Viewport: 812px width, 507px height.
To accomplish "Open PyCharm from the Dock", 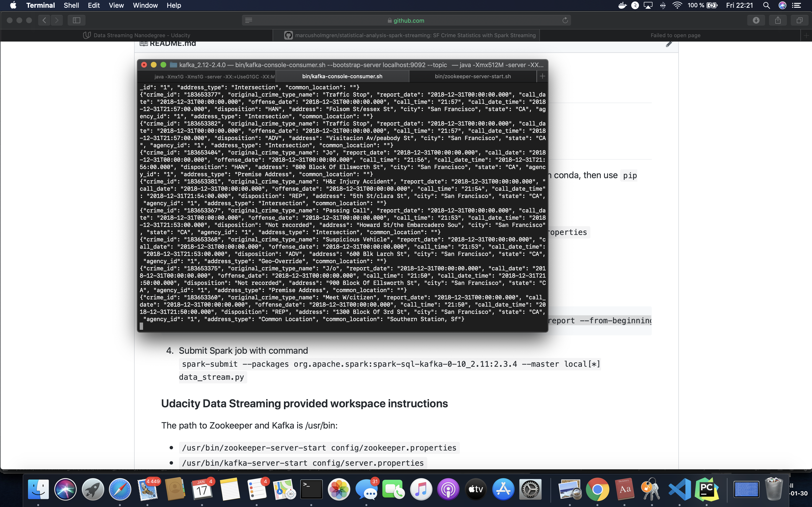I will click(x=707, y=489).
